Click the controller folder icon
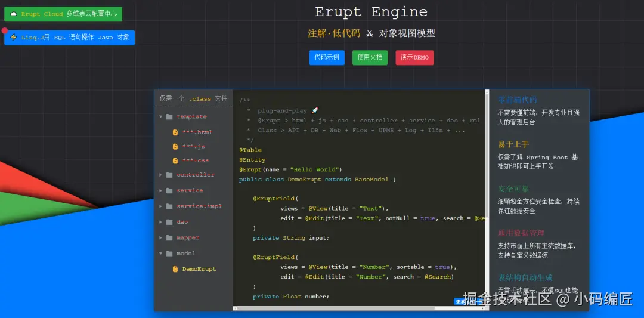The height and width of the screenshot is (318, 644). point(169,175)
